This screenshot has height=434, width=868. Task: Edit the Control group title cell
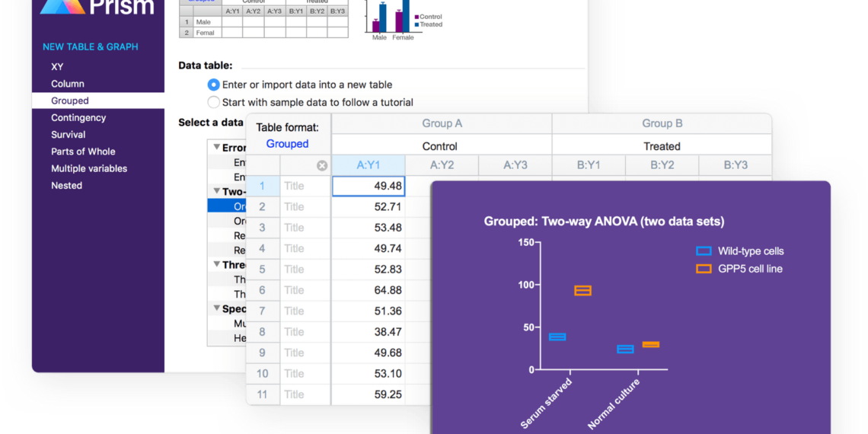click(442, 146)
